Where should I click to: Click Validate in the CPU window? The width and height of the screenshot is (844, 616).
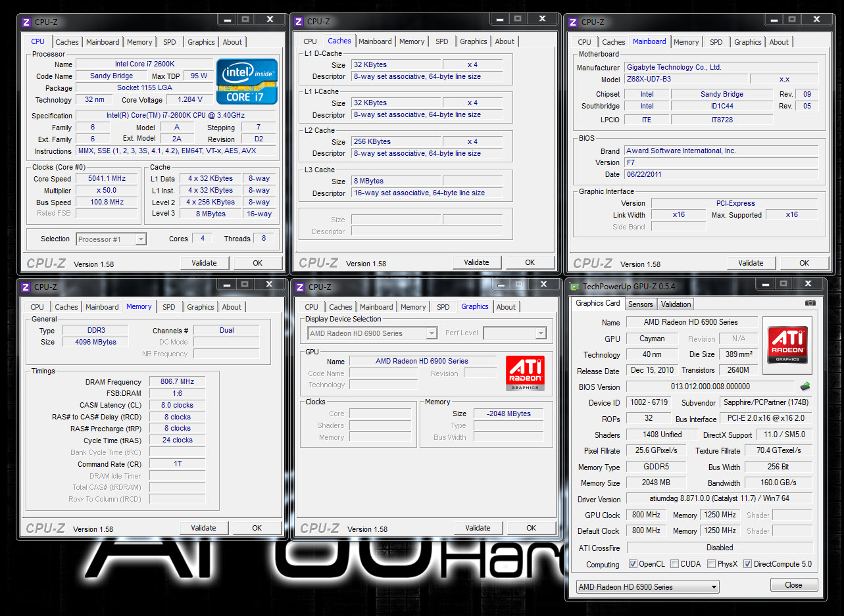[204, 263]
